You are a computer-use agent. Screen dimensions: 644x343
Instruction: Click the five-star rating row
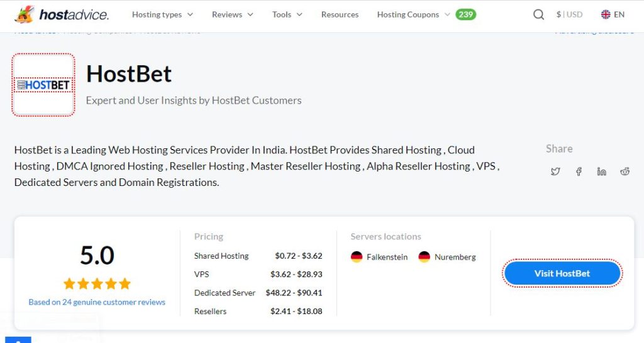[97, 283]
